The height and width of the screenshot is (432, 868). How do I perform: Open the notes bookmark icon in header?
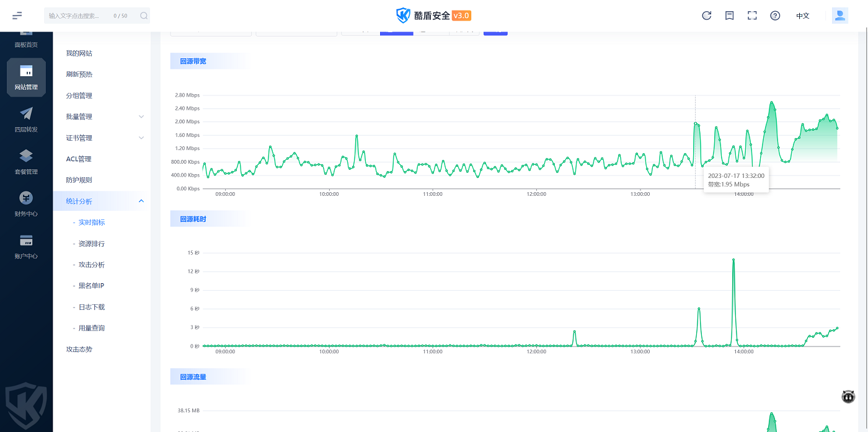(x=730, y=15)
